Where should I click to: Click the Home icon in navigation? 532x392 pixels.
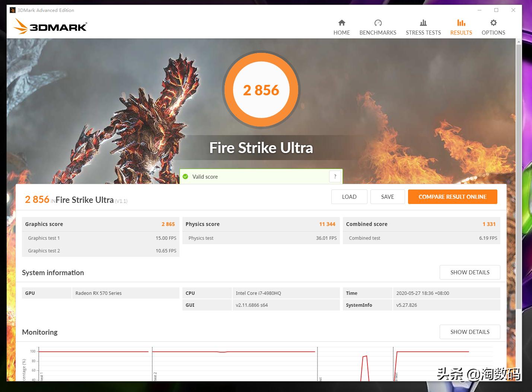point(341,23)
